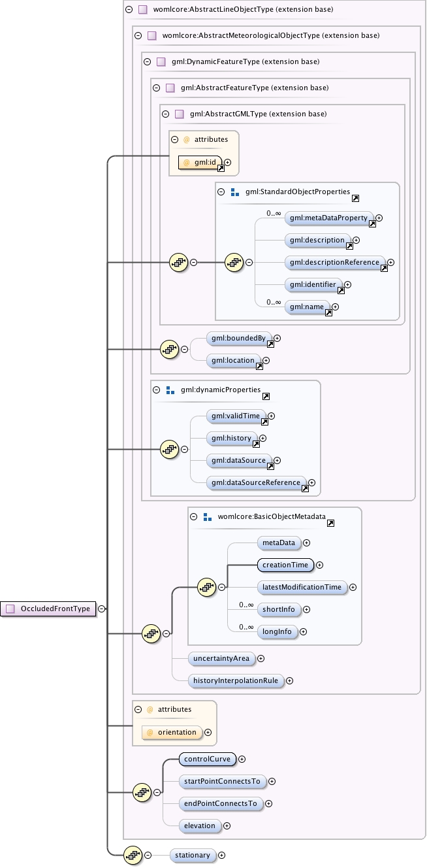Expand gml:history element

[x=262, y=438]
